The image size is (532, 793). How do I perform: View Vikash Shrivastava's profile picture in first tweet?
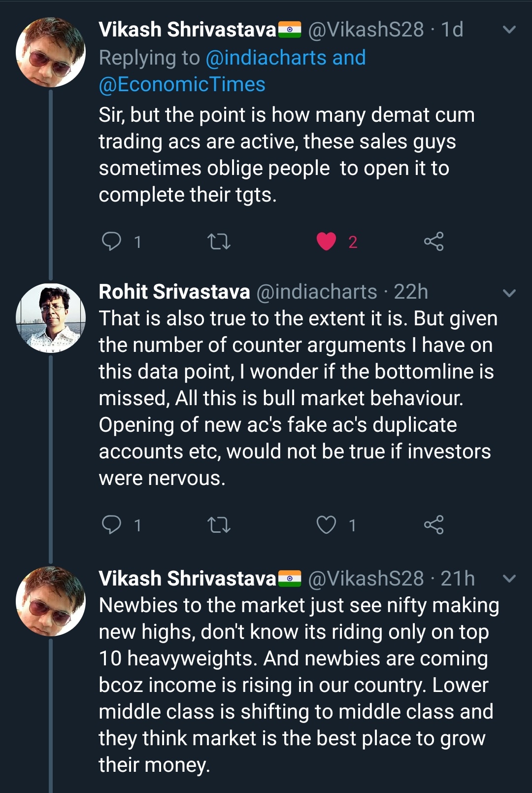coord(51,52)
